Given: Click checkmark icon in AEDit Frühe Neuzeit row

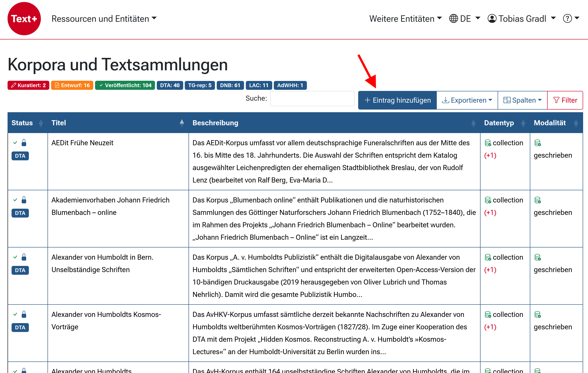Looking at the screenshot, I should point(15,143).
